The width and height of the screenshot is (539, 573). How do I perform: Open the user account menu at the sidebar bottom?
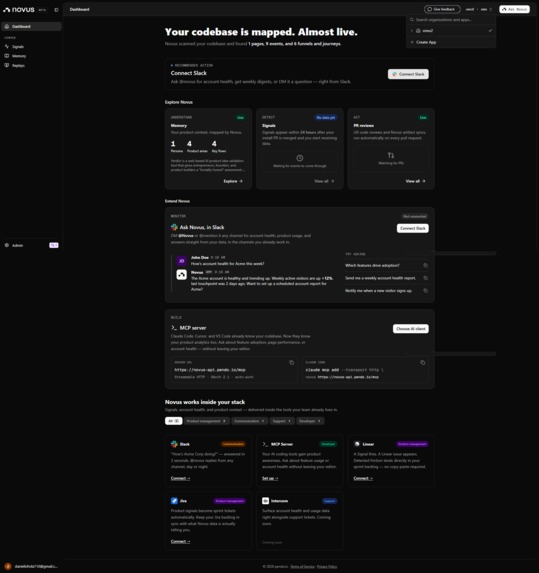point(31,566)
